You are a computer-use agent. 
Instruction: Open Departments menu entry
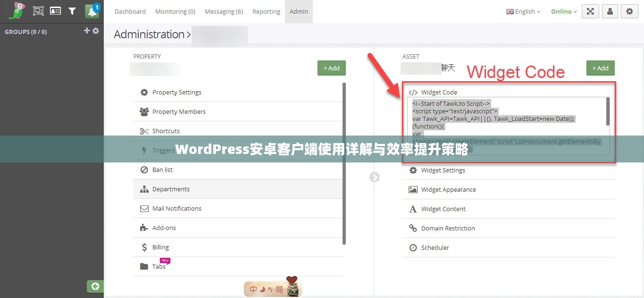(238, 189)
